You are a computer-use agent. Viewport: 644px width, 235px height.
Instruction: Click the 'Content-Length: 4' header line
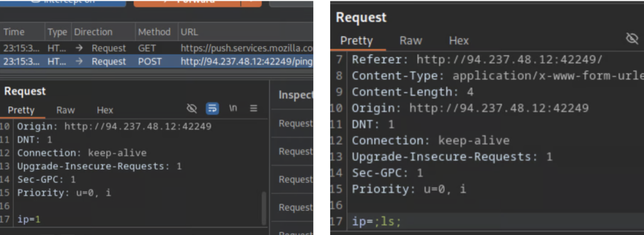[x=413, y=92]
